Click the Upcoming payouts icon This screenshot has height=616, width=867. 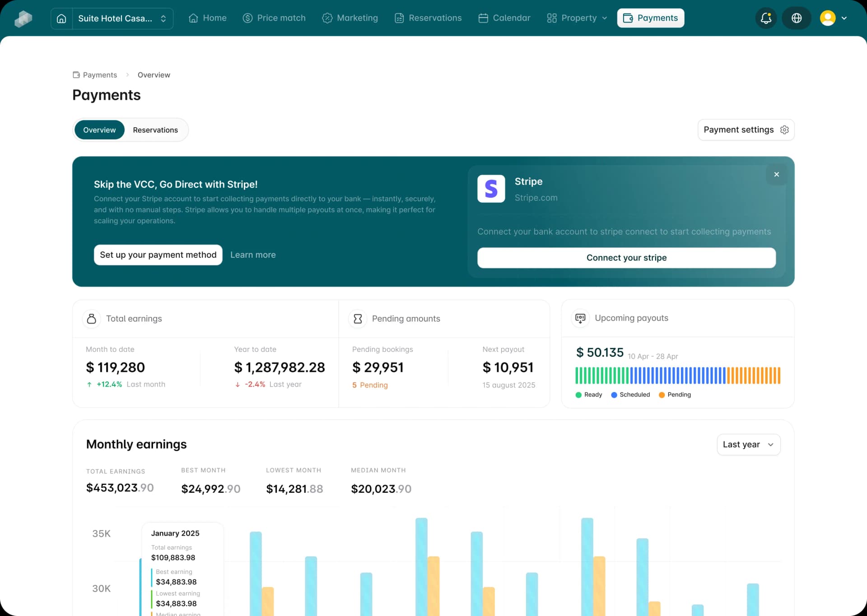[580, 318]
